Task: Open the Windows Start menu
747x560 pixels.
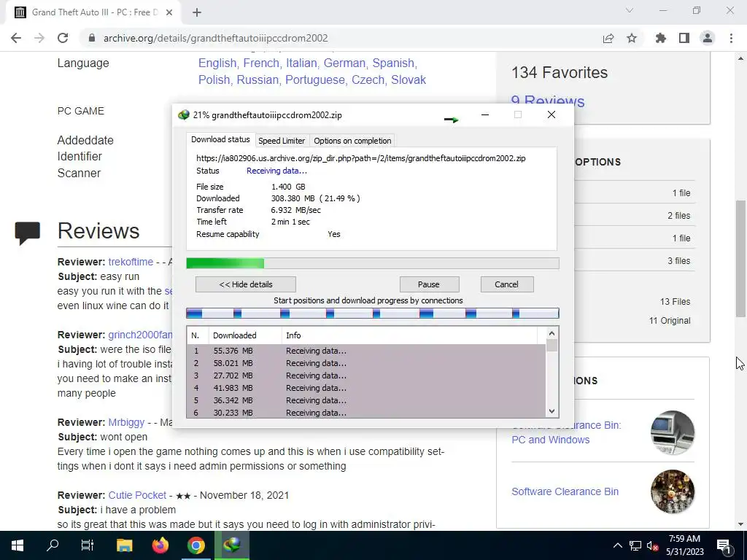Action: [18, 545]
